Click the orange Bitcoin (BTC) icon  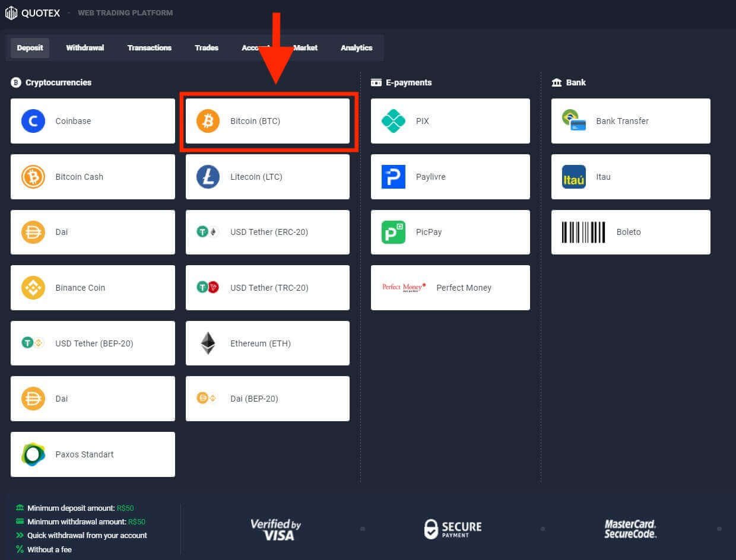point(208,121)
